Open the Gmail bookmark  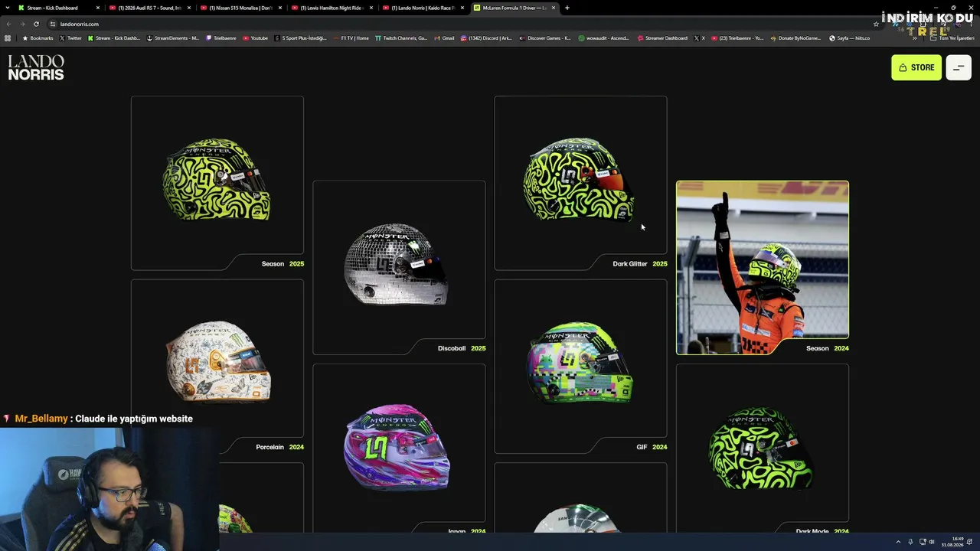[444, 38]
